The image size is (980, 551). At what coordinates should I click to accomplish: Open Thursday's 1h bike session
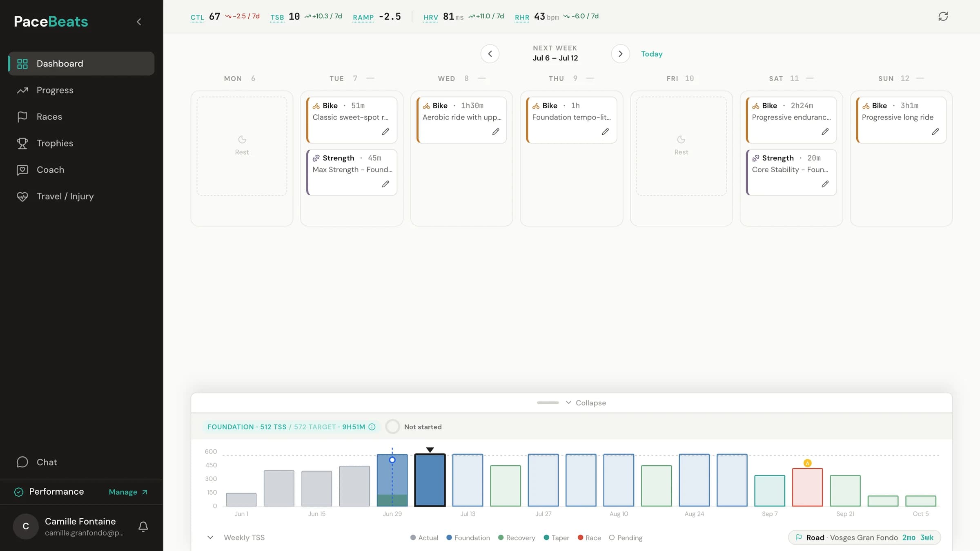[571, 120]
